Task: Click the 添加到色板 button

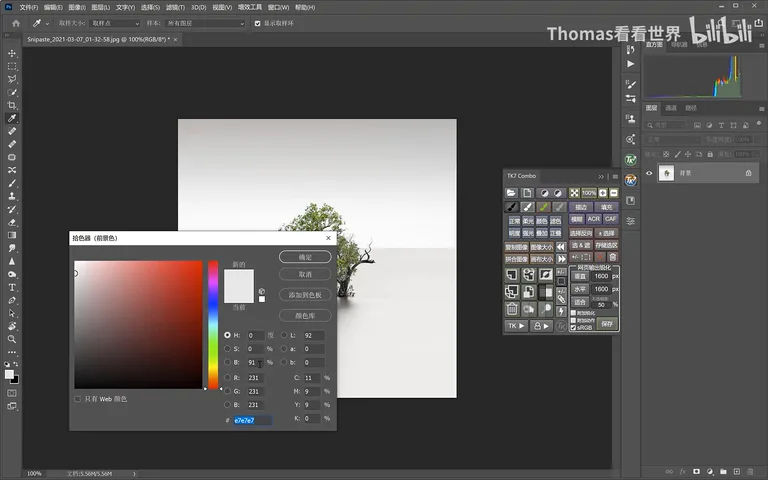Action: click(305, 295)
